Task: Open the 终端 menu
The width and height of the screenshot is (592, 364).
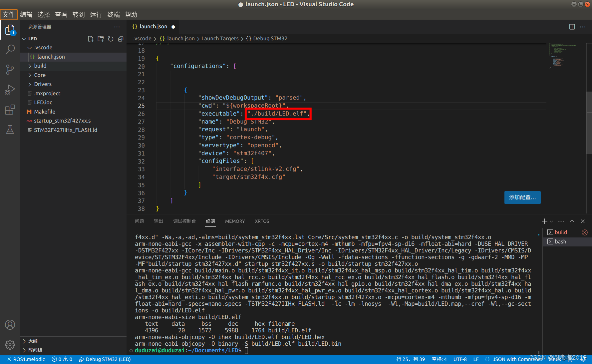Action: (x=114, y=15)
